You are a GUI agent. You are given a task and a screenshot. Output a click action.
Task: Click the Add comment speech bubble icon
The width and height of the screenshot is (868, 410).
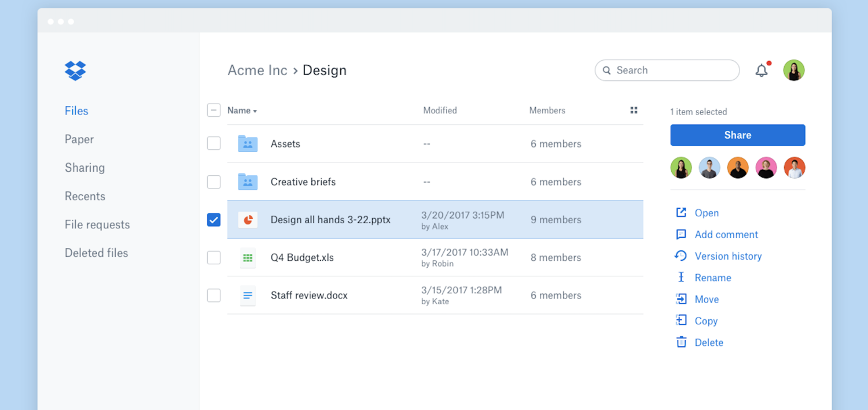tap(681, 235)
